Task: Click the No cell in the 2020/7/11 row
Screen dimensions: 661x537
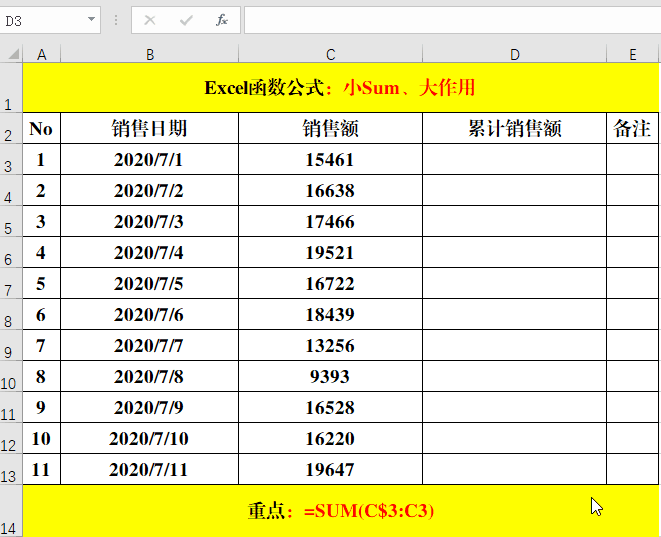Action: 41,469
